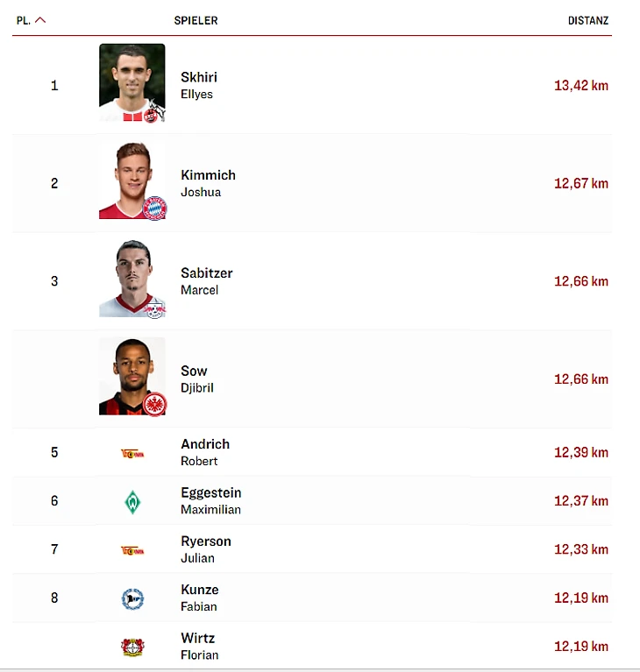Click Arminia Bielefeld logo beside Kunze
The height and width of the screenshot is (672, 640).
pyautogui.click(x=132, y=599)
